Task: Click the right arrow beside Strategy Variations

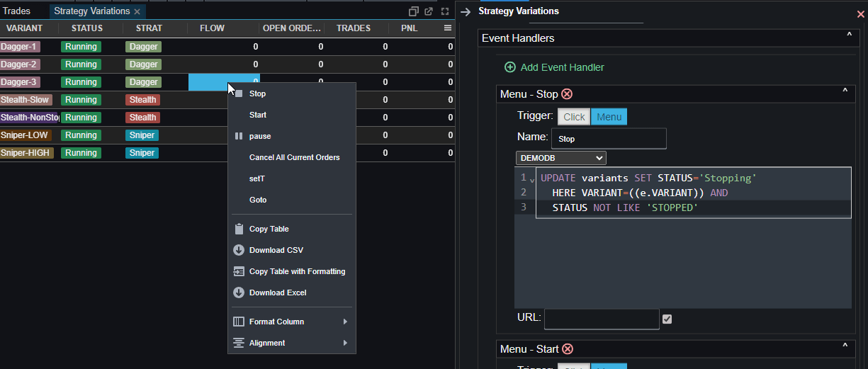Action: tap(466, 12)
